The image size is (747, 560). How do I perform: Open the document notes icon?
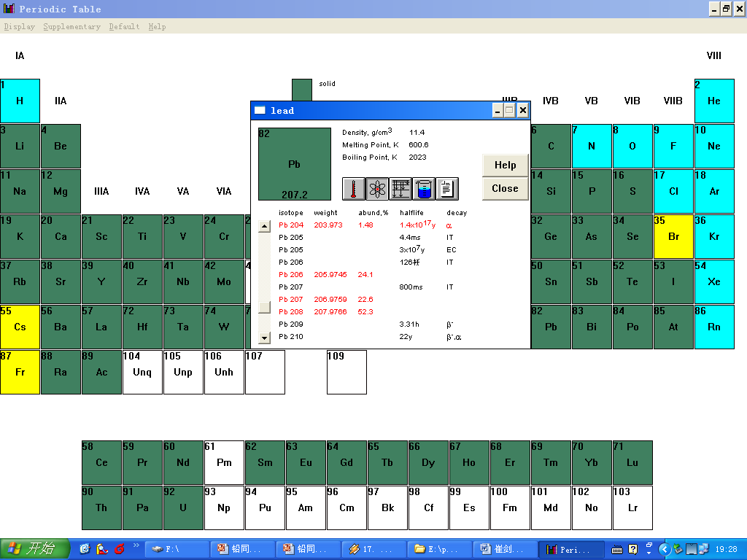click(x=447, y=189)
